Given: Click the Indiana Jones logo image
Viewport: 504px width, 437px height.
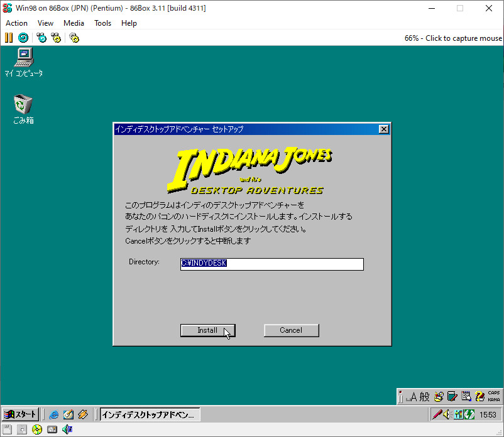Looking at the screenshot, I should pyautogui.click(x=249, y=171).
